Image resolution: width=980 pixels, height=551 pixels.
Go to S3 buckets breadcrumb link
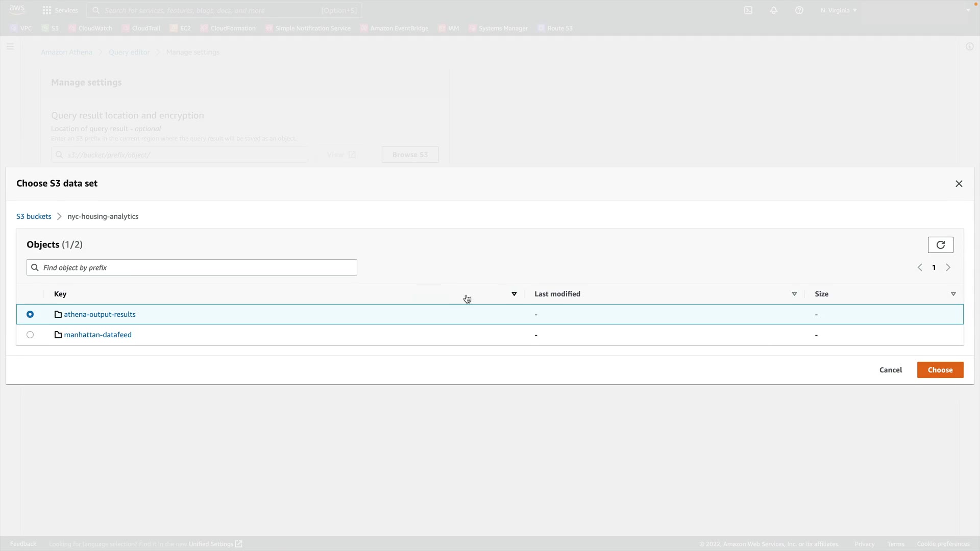(x=34, y=216)
